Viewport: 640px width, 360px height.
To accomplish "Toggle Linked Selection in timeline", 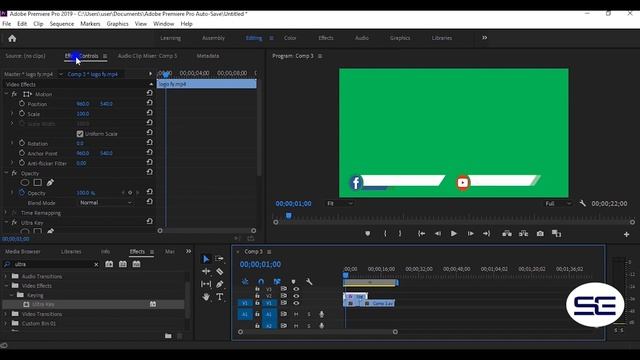I will (277, 282).
